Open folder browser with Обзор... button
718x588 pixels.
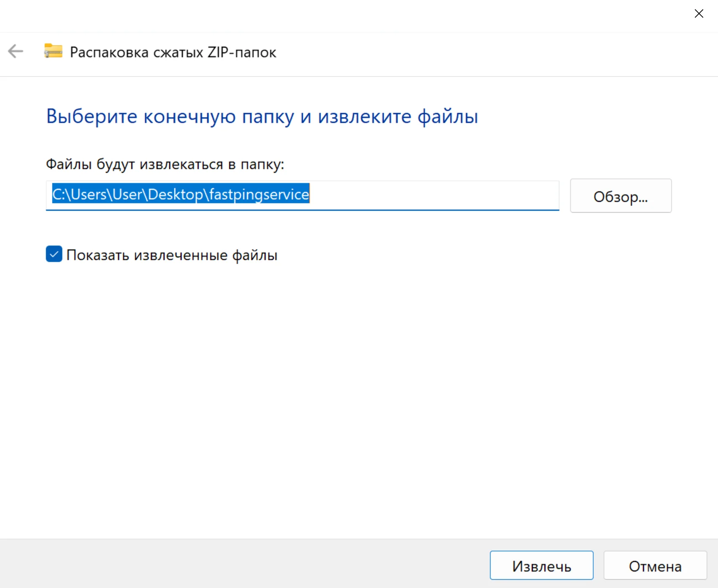coord(620,196)
